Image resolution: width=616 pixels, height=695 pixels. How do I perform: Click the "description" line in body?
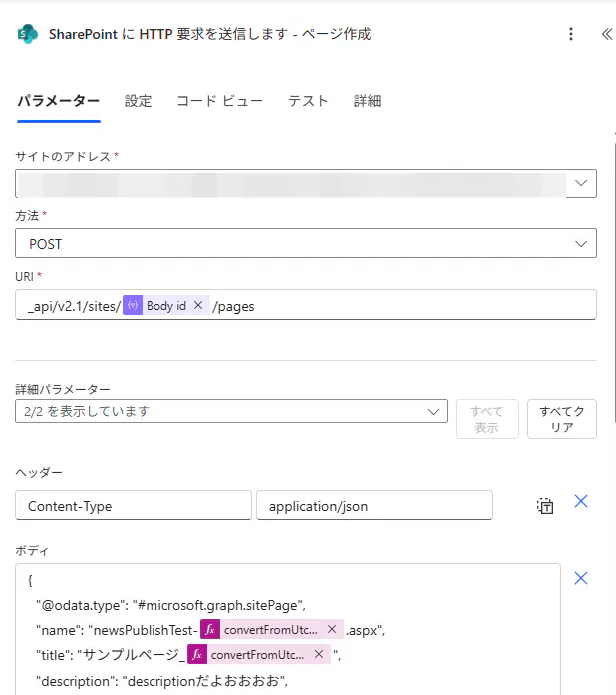(161, 680)
